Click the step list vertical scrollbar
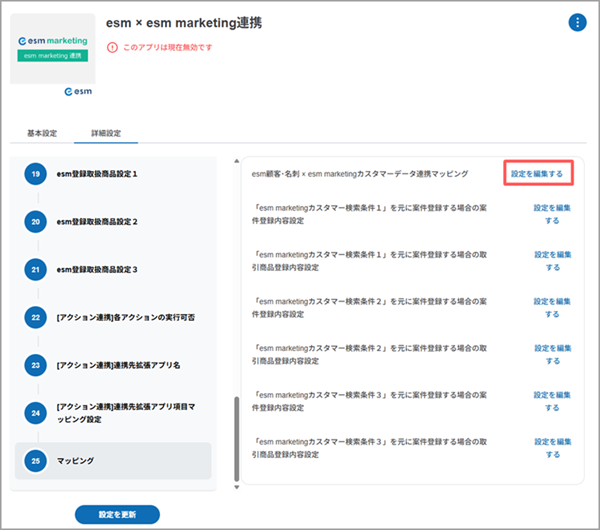Image resolution: width=600 pixels, height=530 pixels. click(x=236, y=440)
